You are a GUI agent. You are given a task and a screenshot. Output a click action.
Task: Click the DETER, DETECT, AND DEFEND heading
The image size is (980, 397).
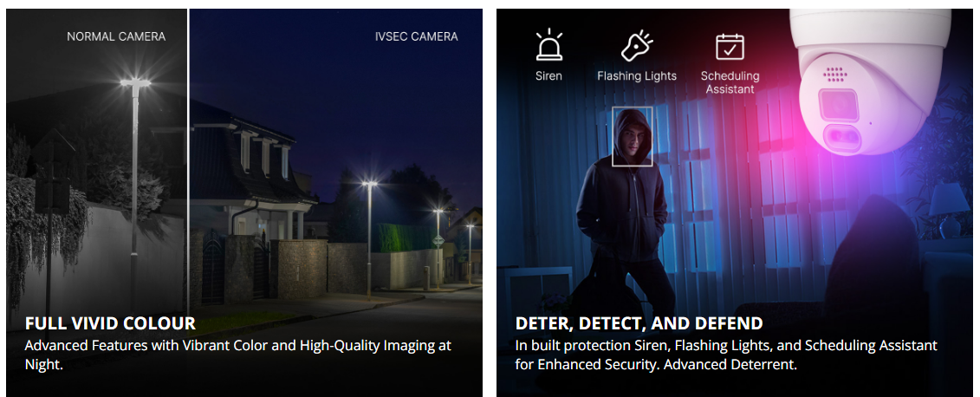(639, 323)
